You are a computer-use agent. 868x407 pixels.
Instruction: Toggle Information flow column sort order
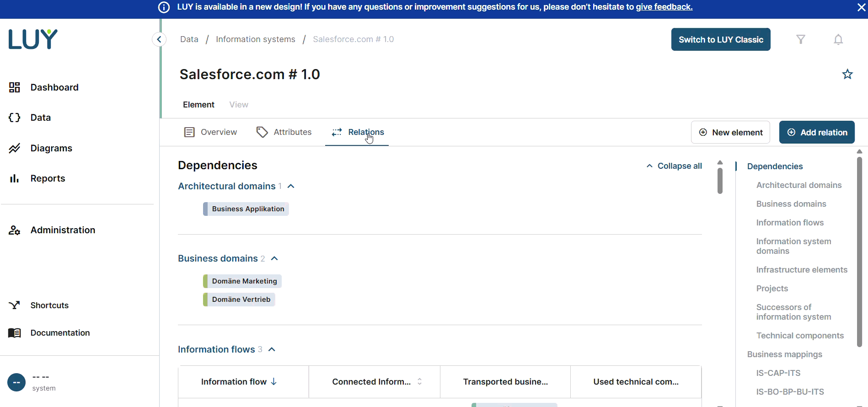pos(274,382)
